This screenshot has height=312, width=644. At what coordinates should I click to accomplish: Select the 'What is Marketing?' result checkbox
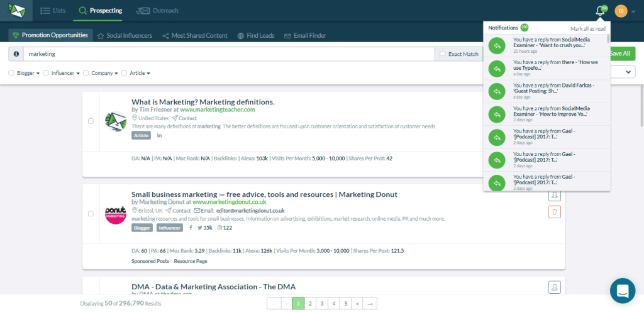point(91,121)
